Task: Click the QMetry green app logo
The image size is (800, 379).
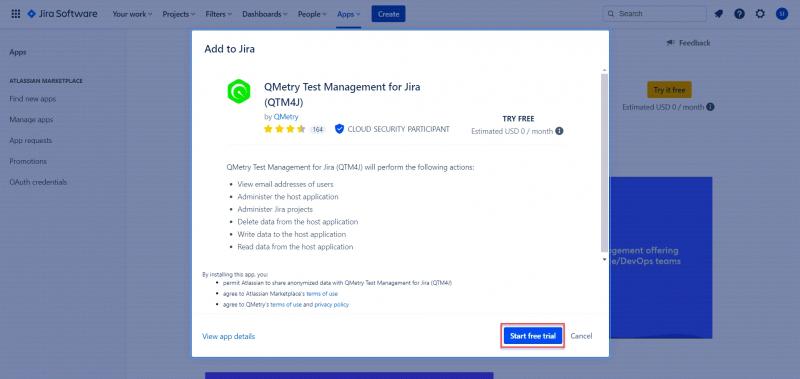Action: click(239, 91)
